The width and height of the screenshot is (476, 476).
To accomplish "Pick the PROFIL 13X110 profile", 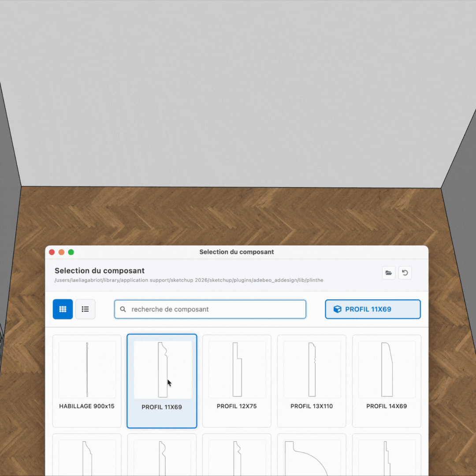I will tap(312, 381).
